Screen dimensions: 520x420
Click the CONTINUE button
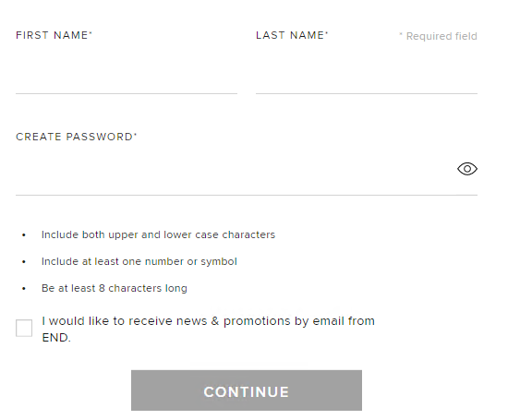[x=247, y=390]
